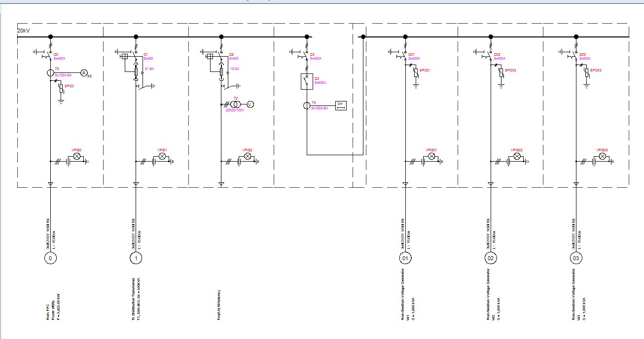This screenshot has height=339, width=644.
Task: Select the VPIS2 lamp in the metering panel
Action: pos(247,156)
